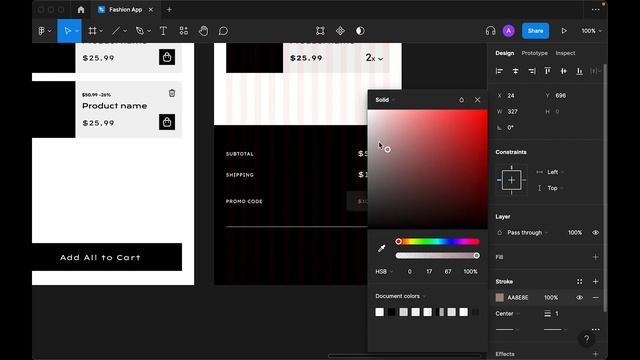640x360 pixels.
Task: Open the user avatar A
Action: pos(509,31)
